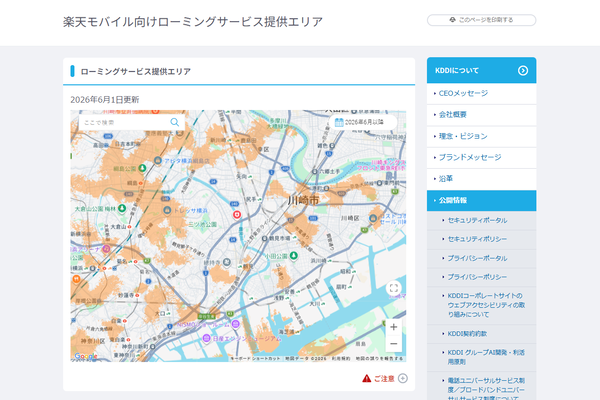Open 沿革 in sidebar
The height and width of the screenshot is (400, 600).
pos(481,179)
